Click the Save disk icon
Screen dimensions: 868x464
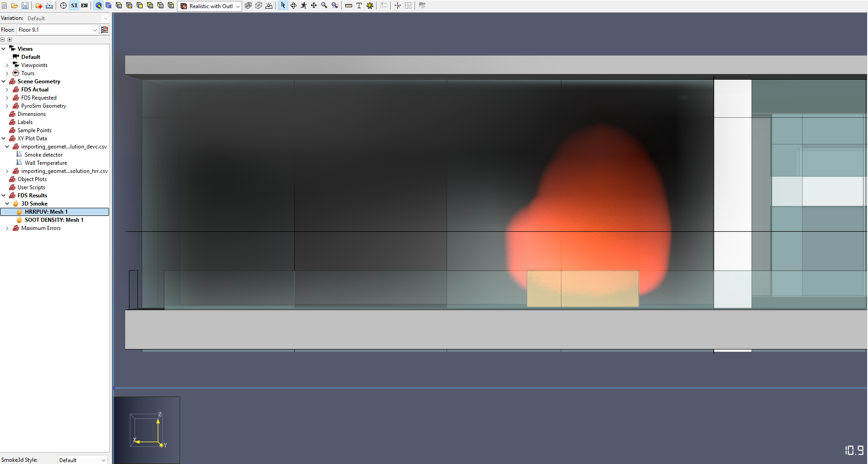(x=25, y=5)
